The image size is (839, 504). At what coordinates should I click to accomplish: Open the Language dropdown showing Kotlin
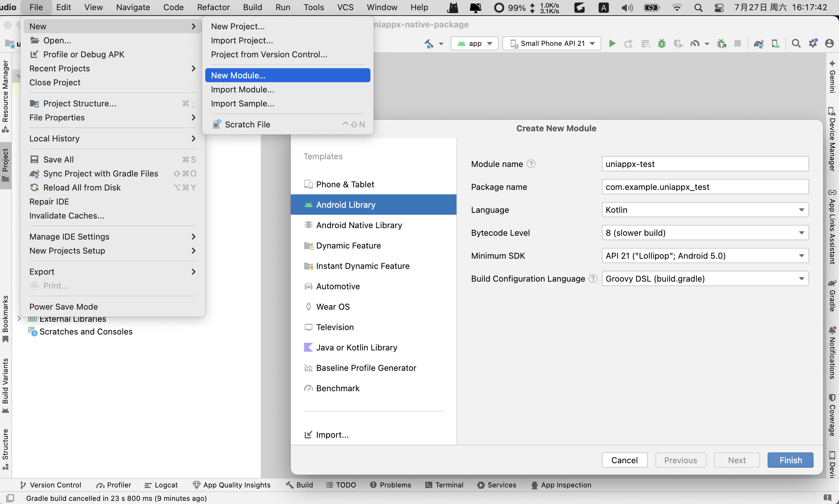pos(705,210)
